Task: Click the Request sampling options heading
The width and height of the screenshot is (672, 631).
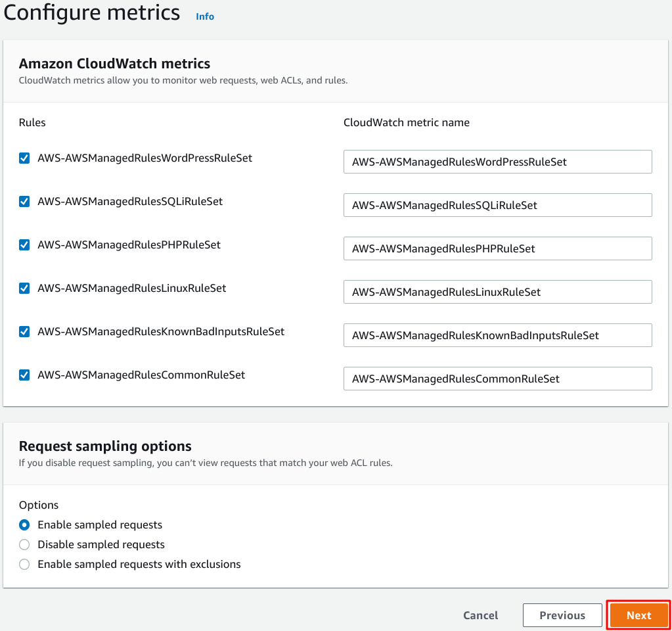Action: coord(105,446)
